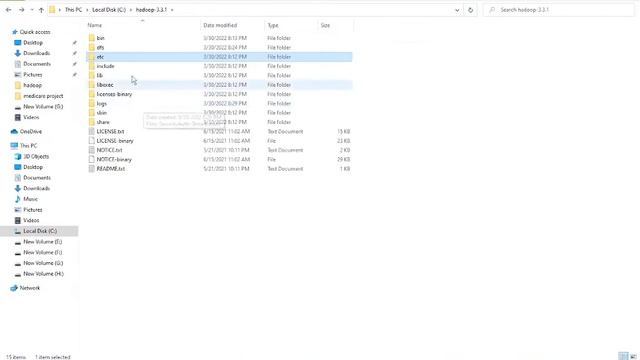Sort files by Size column
This screenshot has height=360, width=640.
pyautogui.click(x=325, y=25)
